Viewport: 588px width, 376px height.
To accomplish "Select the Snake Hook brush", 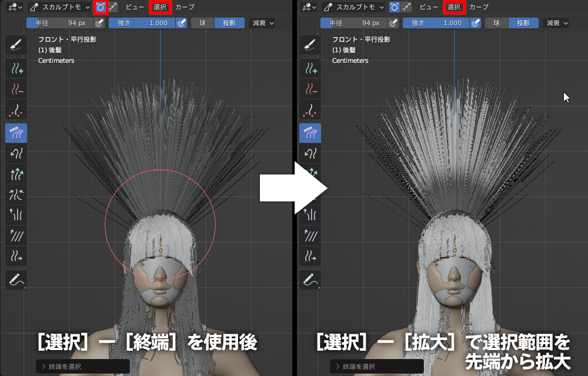I will tap(16, 154).
